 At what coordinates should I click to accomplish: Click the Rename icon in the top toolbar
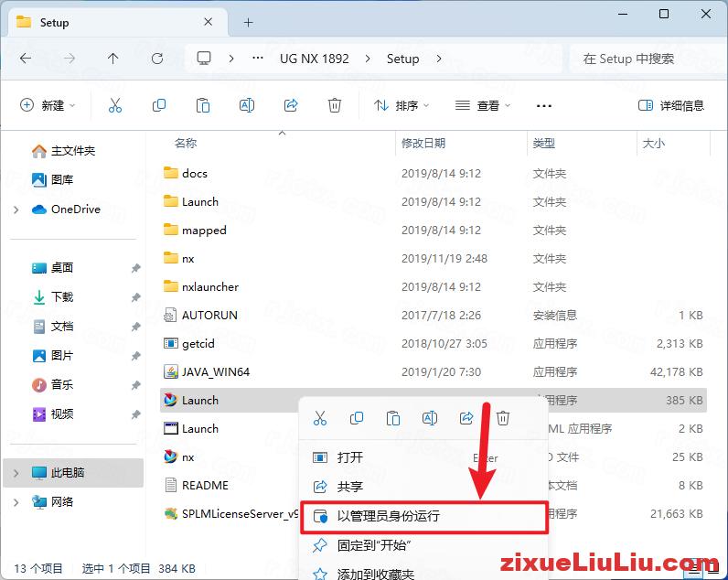pyautogui.click(x=247, y=105)
